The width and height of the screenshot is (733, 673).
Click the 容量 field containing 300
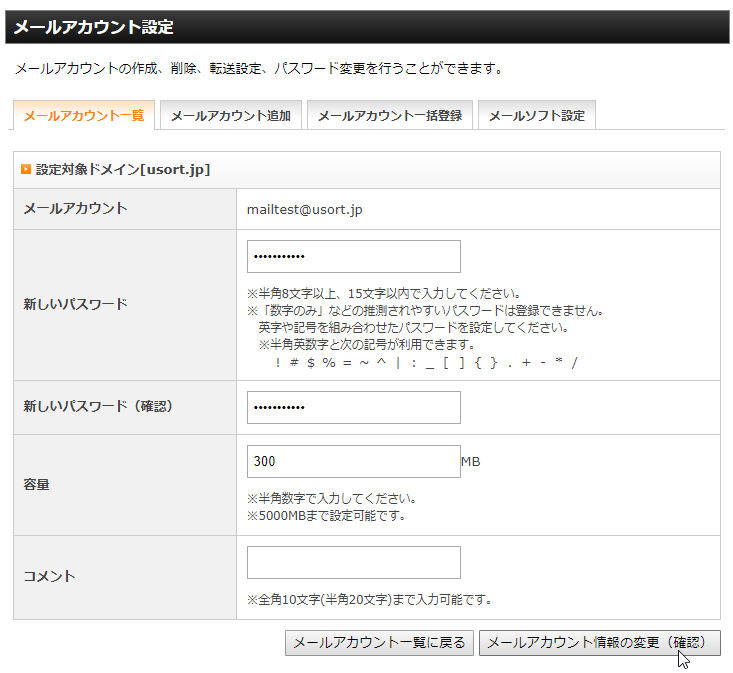(353, 461)
